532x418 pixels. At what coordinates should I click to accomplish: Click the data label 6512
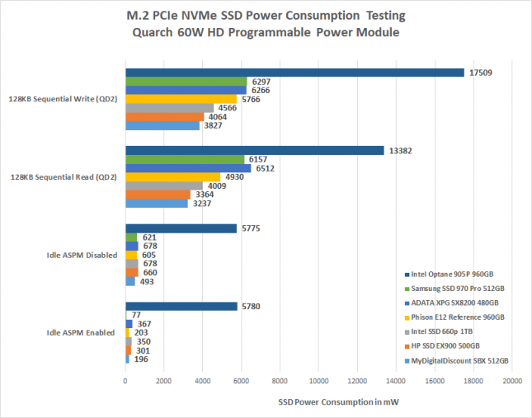tap(265, 168)
